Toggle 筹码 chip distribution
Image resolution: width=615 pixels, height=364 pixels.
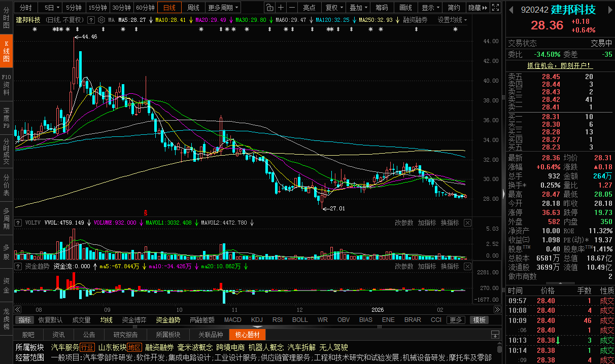tap(382, 8)
